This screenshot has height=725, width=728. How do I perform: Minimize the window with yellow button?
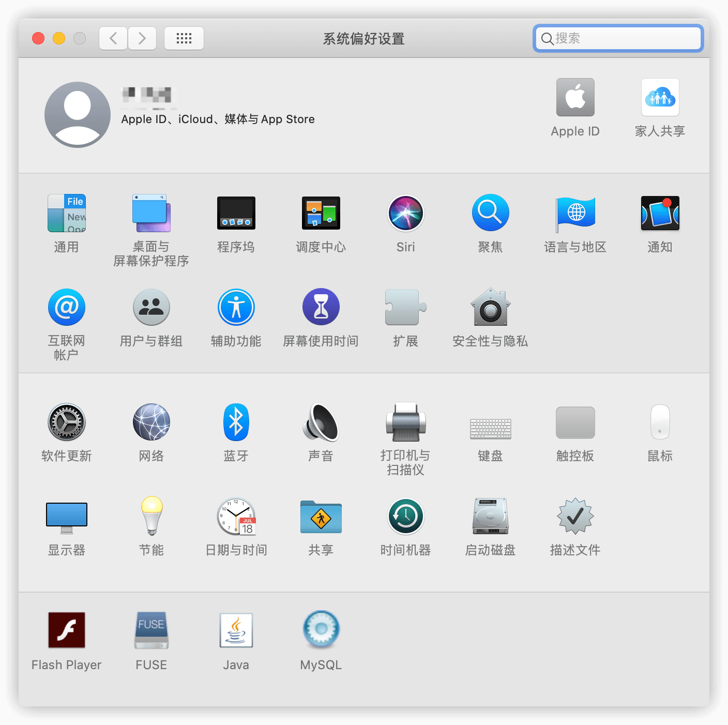click(59, 38)
